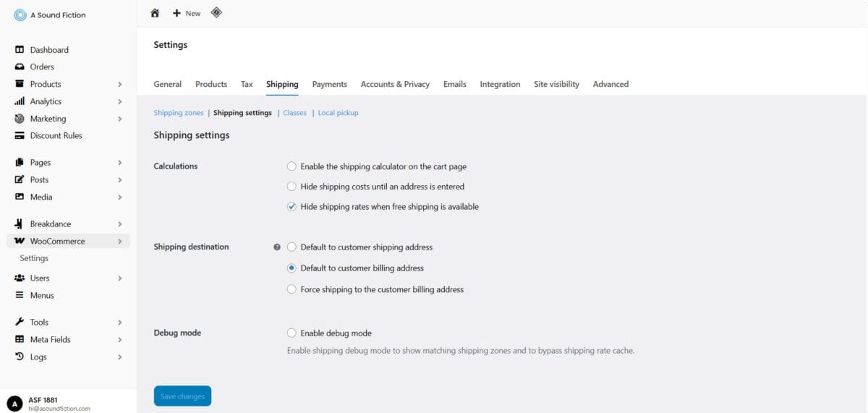Viewport: 868px width, 413px height.
Task: Open Settings under WooCommerce in sidebar
Action: tap(34, 258)
